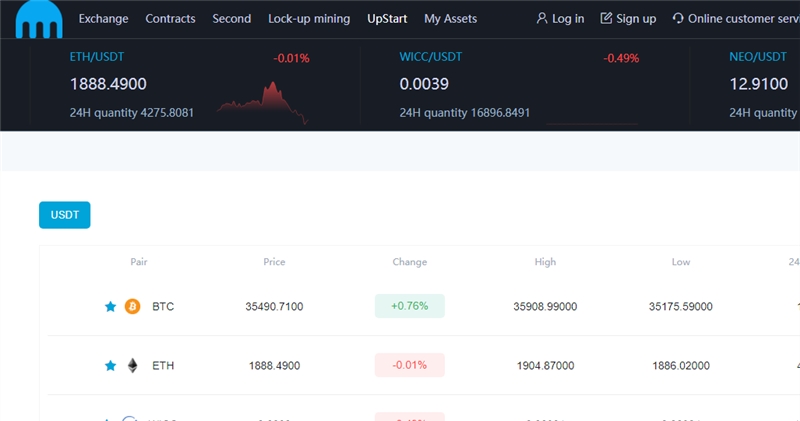Open the Exchange menu
Viewport: 800px width, 421px height.
click(103, 19)
